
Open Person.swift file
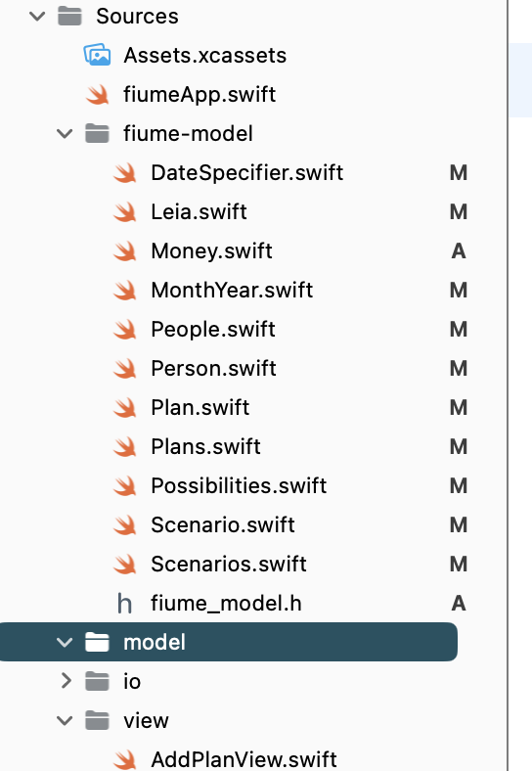[213, 368]
